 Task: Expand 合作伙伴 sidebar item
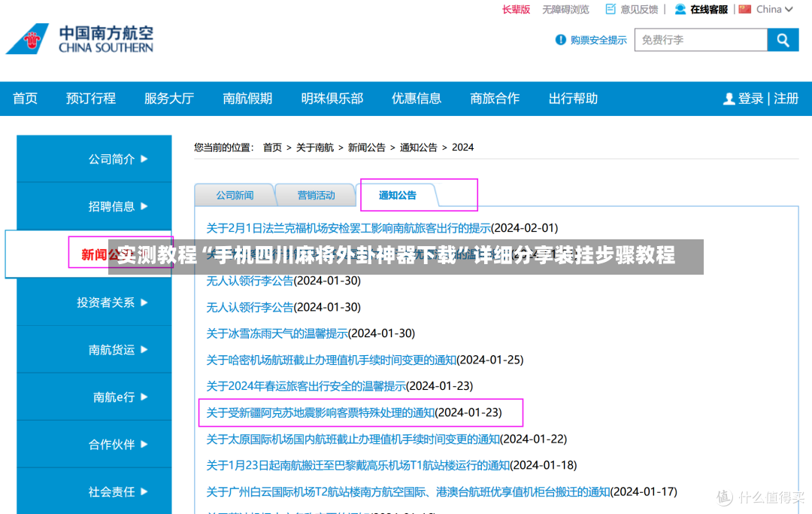tap(94, 444)
